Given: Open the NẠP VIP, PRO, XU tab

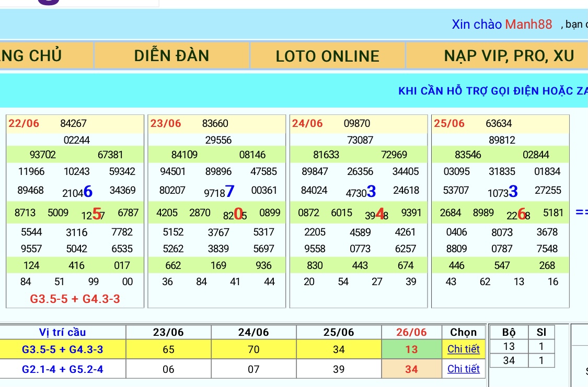Looking at the screenshot, I should tap(509, 56).
